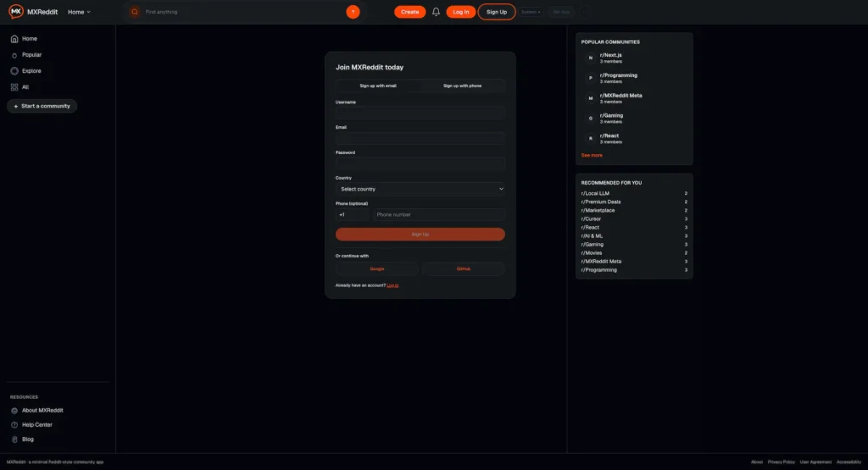Click the Log in link under form
868x470 pixels.
point(392,285)
